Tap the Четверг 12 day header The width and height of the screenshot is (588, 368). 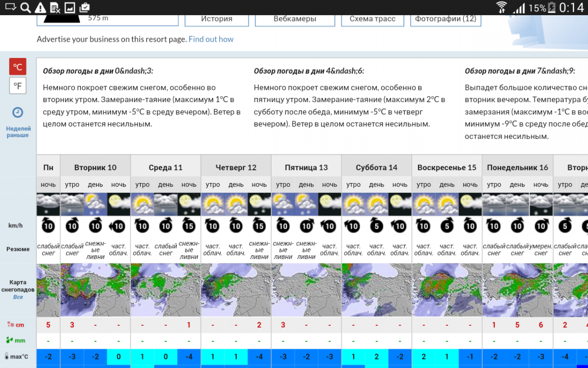236,167
